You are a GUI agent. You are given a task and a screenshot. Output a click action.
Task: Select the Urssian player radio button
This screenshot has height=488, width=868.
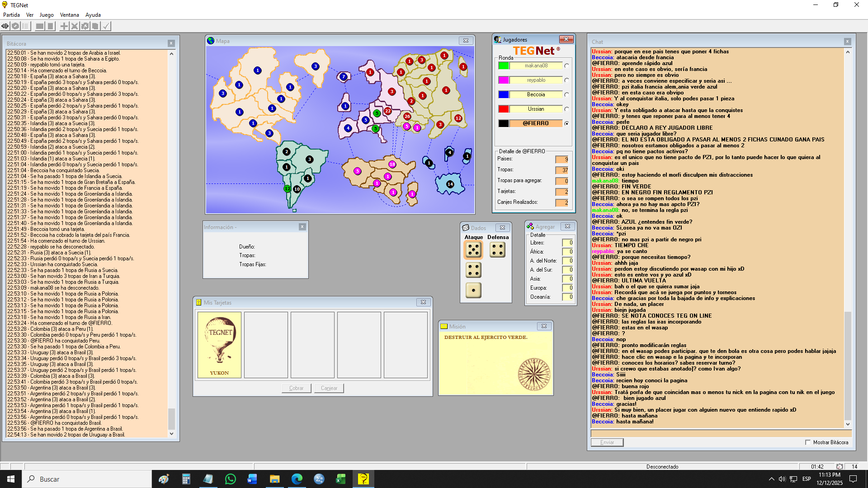566,109
